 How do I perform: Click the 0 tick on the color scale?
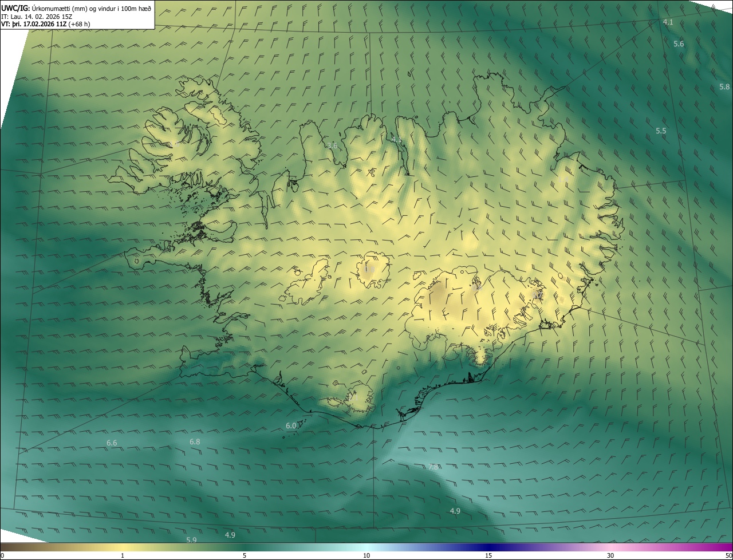[2, 556]
